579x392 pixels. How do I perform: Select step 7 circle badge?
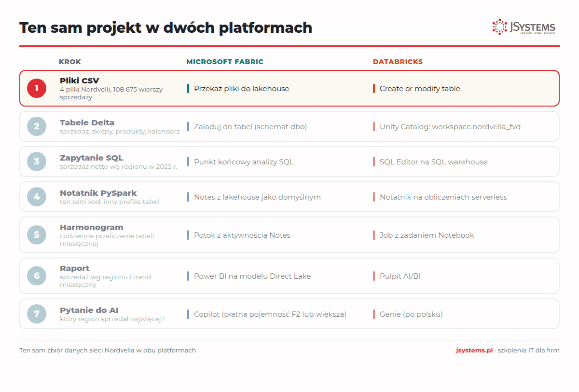click(x=37, y=314)
